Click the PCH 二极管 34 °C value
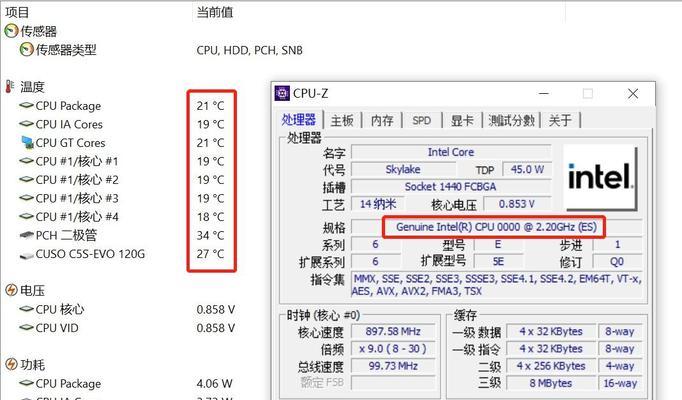 (211, 235)
